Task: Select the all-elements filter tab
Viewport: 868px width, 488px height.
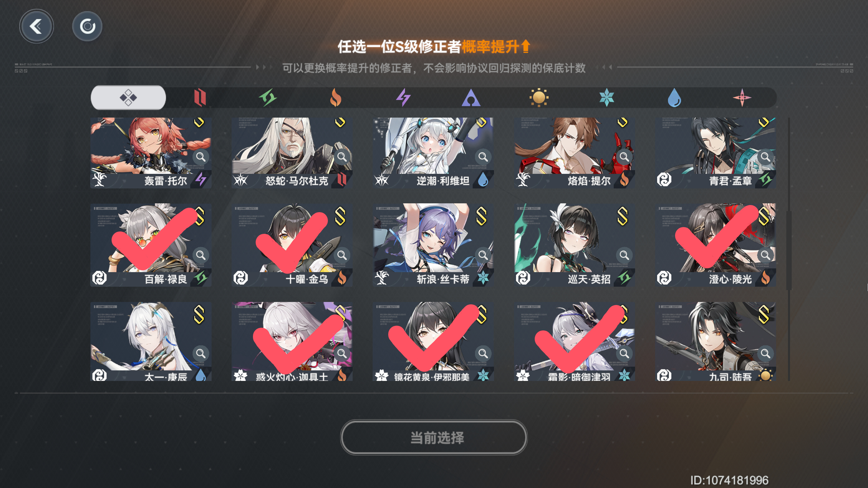Action: coord(128,98)
